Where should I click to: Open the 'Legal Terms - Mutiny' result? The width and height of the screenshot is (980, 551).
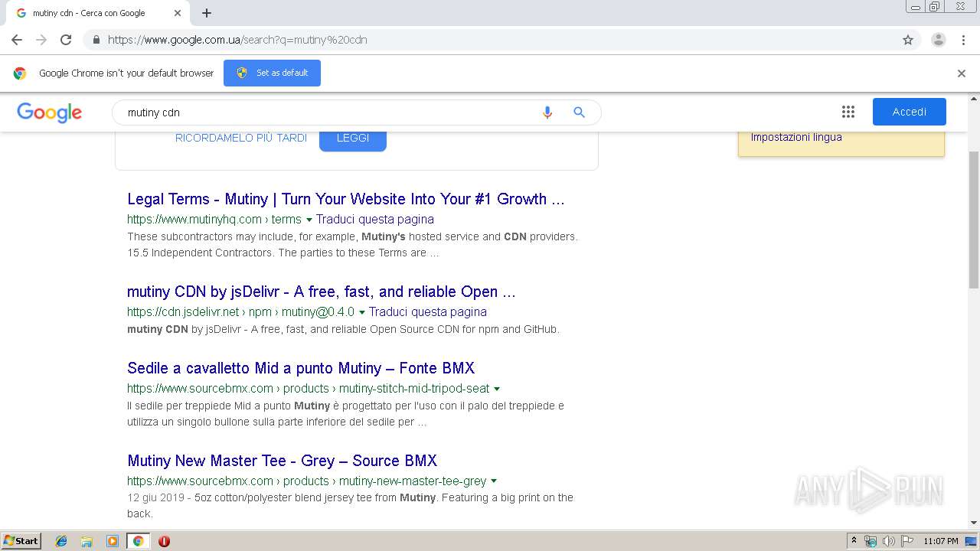coord(346,199)
